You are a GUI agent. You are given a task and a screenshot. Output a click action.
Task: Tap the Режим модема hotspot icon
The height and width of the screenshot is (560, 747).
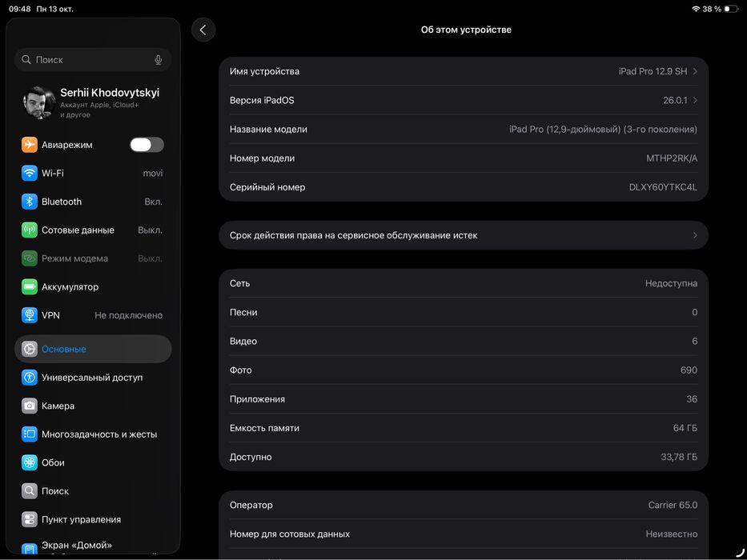(30, 258)
